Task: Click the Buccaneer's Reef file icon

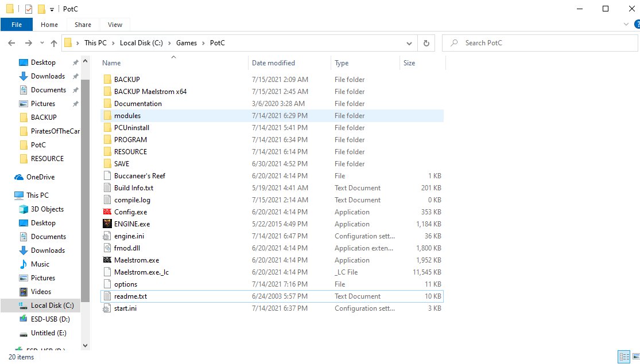Action: (107, 175)
